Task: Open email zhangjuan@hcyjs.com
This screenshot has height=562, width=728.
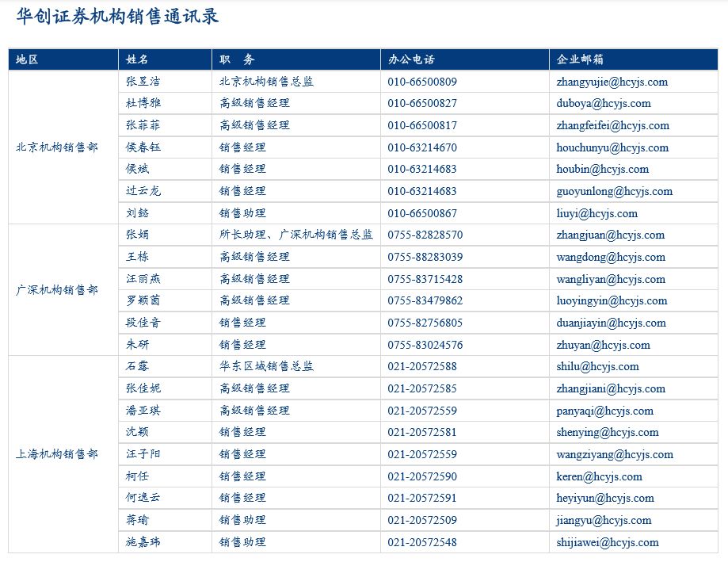Action: pyautogui.click(x=611, y=235)
